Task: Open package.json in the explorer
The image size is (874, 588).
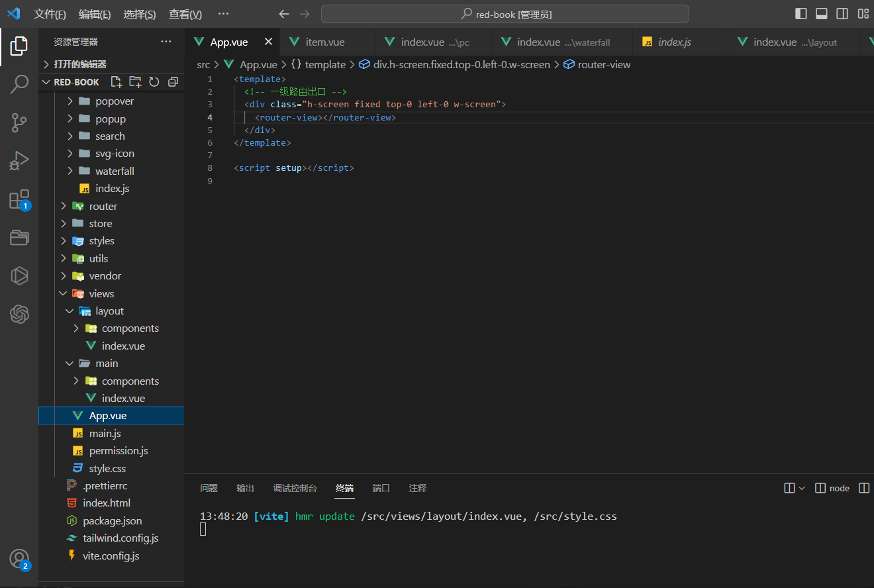Action: point(111,521)
